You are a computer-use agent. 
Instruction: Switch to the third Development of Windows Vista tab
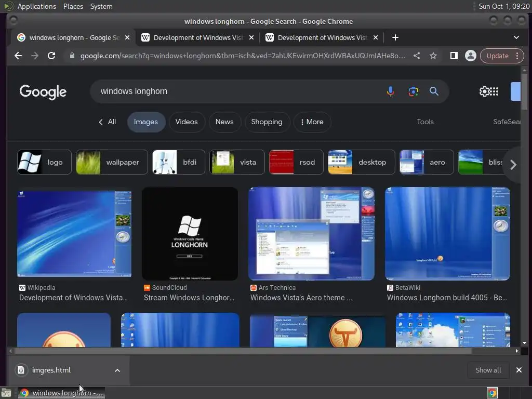click(322, 37)
